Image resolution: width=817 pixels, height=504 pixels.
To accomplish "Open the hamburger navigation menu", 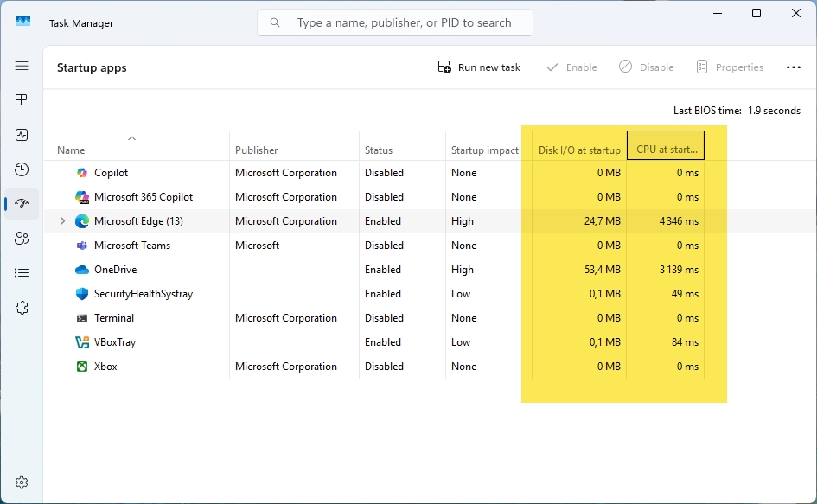I will (x=22, y=66).
